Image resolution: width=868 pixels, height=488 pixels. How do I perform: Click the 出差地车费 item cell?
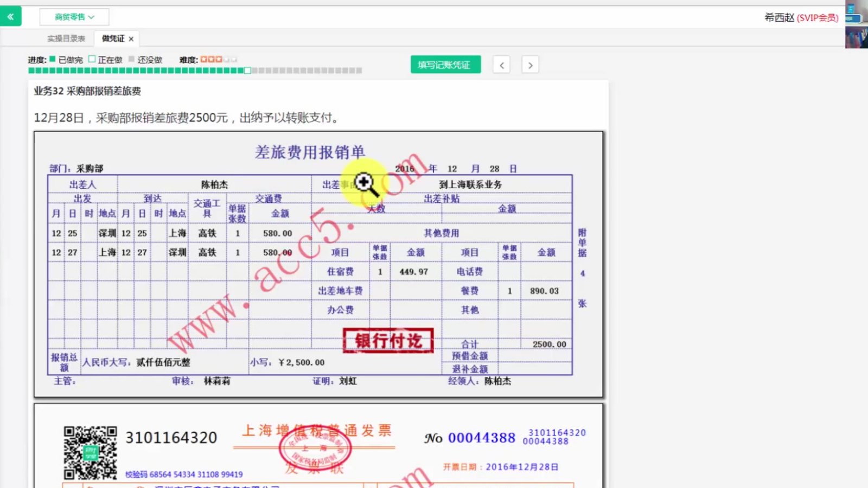(341, 291)
